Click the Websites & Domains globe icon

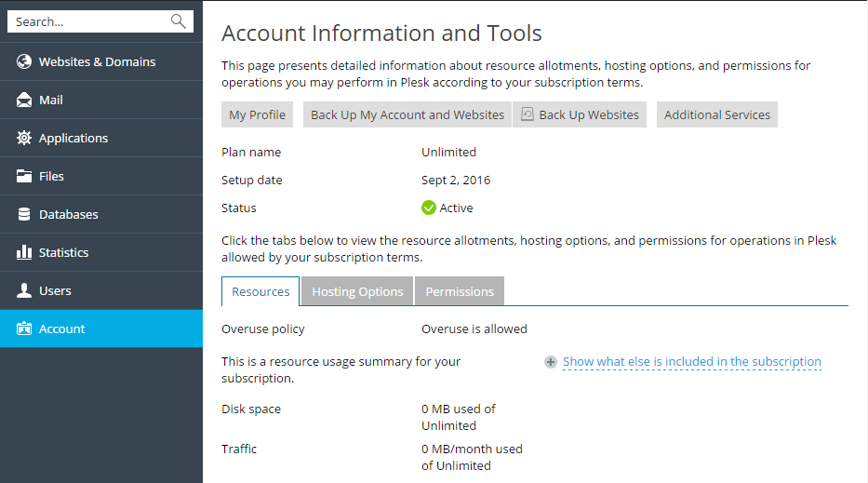pos(24,62)
